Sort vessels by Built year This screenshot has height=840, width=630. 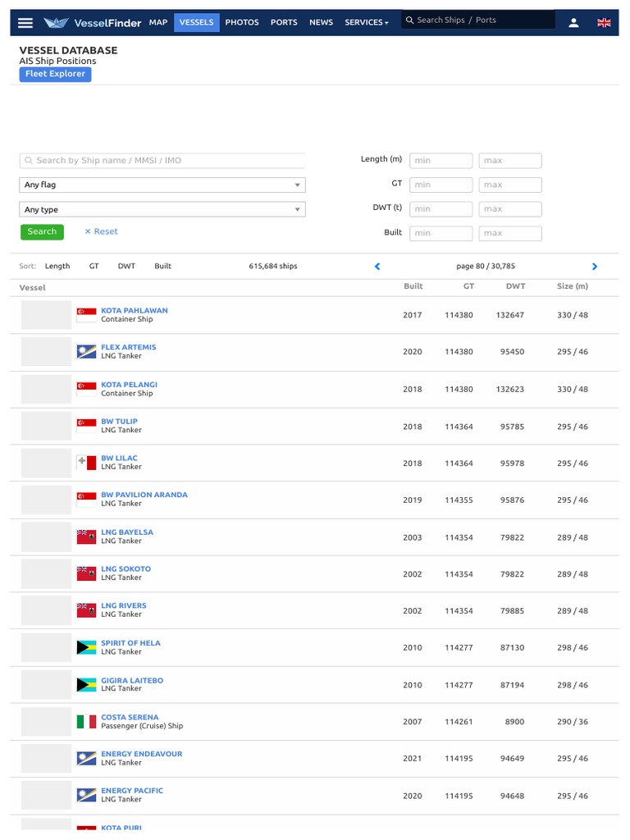point(163,267)
